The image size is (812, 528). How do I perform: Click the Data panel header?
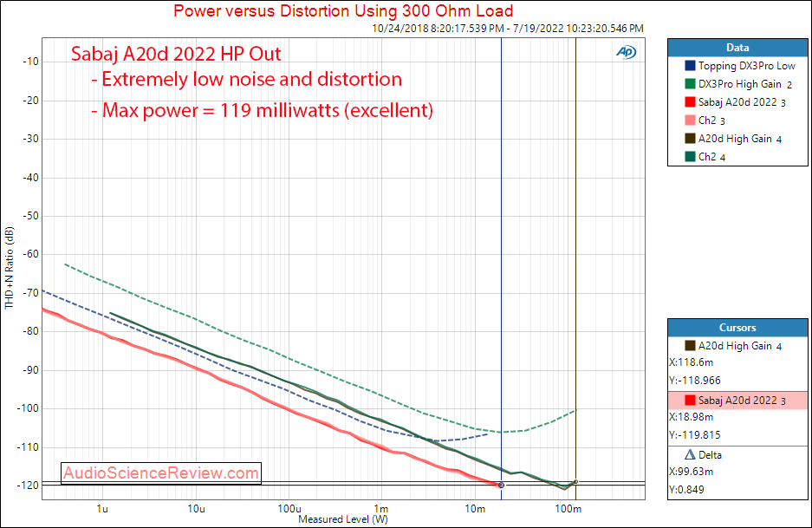tap(737, 48)
